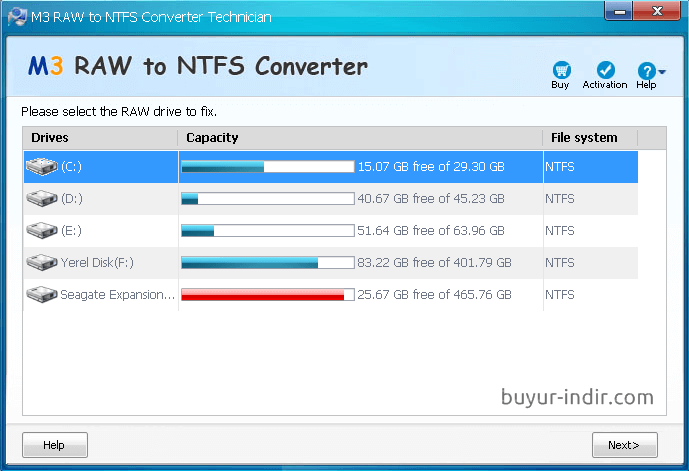The image size is (689, 471).
Task: Click NTFS in the Yerel Disk(F:) row
Action: [x=560, y=262]
